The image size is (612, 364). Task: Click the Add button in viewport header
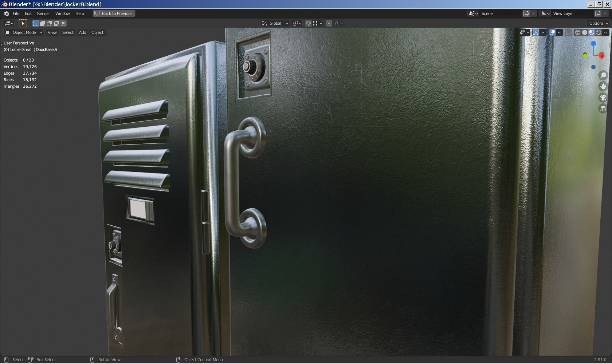click(82, 32)
